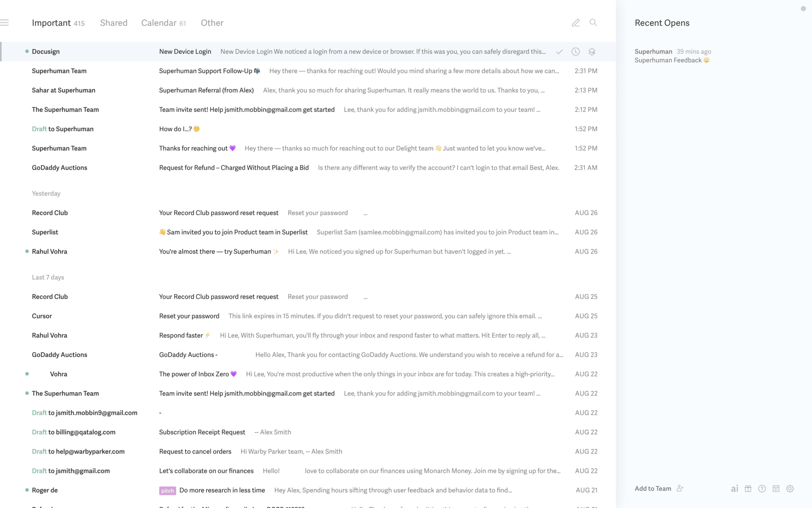Snooze Docusign email with clock icon

pos(576,52)
